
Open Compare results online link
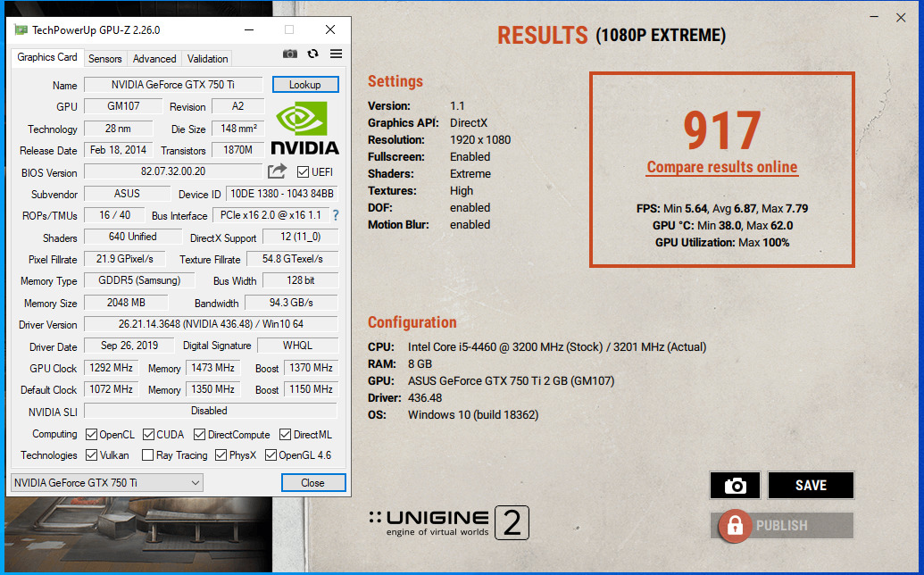[722, 167]
